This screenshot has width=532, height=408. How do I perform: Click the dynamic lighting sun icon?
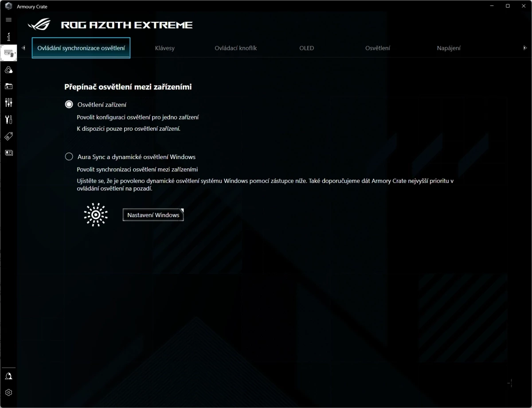[x=96, y=215]
